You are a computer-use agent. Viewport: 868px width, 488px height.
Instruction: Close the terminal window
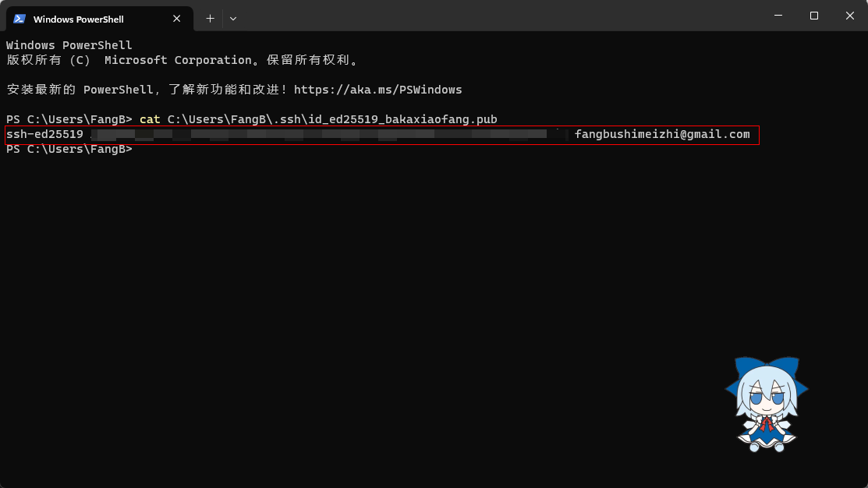point(850,16)
